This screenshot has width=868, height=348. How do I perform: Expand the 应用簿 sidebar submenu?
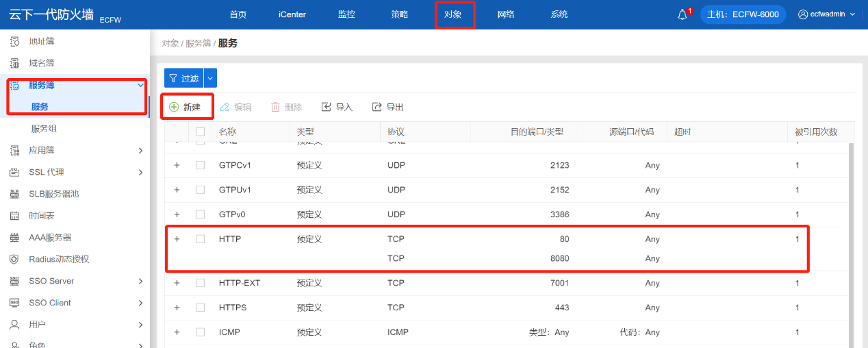tap(140, 150)
